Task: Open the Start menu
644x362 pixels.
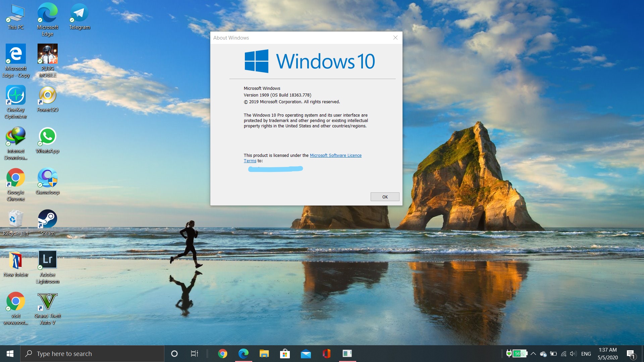Action: pyautogui.click(x=10, y=354)
